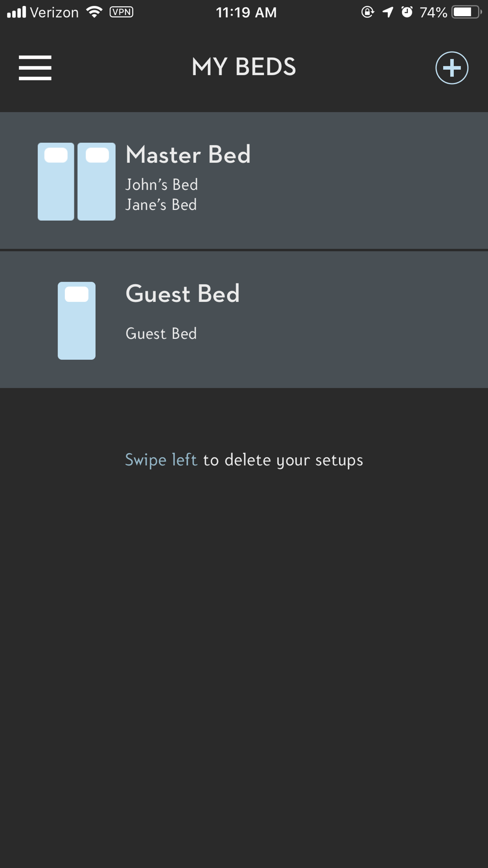This screenshot has width=488, height=868.
Task: Tap the alarm clock status icon
Action: [x=407, y=12]
